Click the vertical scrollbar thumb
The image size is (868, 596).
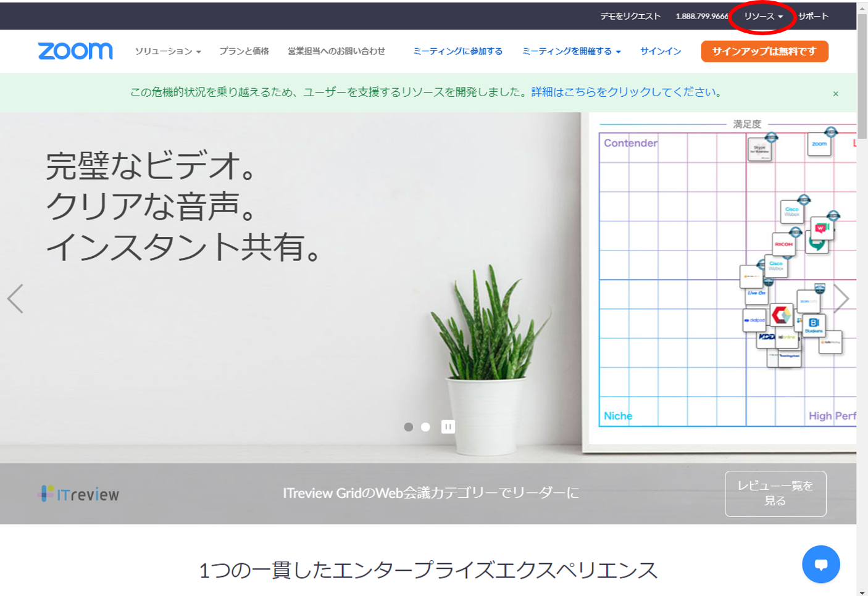pos(862,76)
